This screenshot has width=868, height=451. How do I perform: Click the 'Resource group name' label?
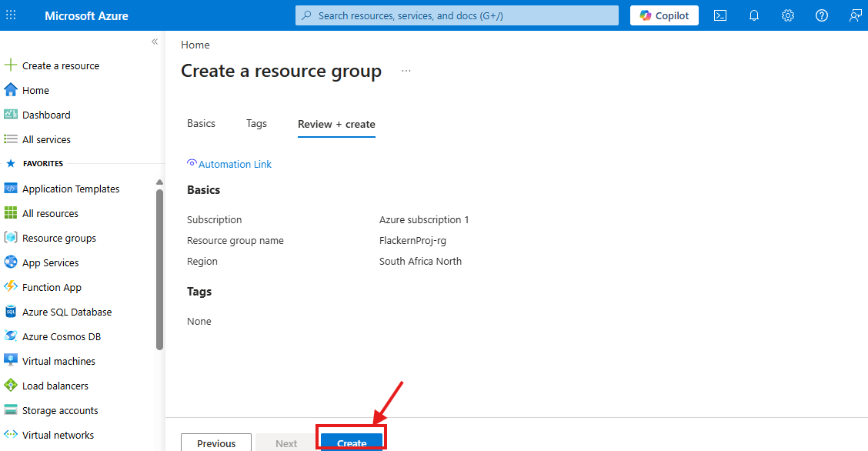tap(235, 241)
